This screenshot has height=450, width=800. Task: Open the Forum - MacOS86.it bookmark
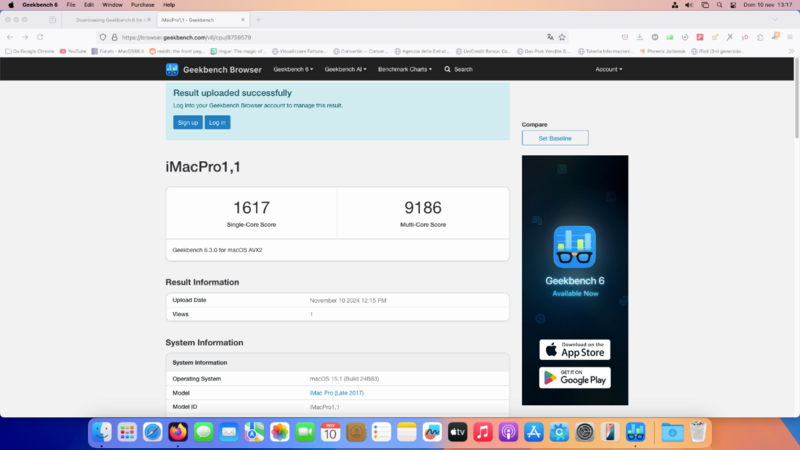pyautogui.click(x=118, y=51)
